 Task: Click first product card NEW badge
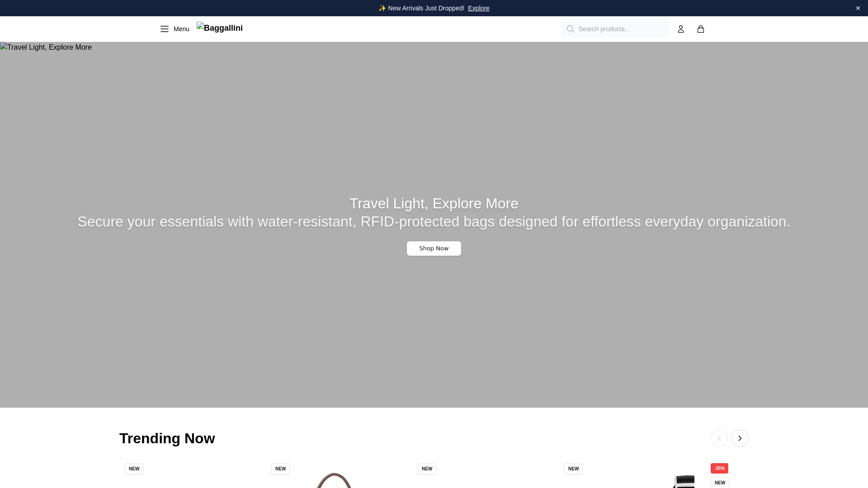(134, 469)
